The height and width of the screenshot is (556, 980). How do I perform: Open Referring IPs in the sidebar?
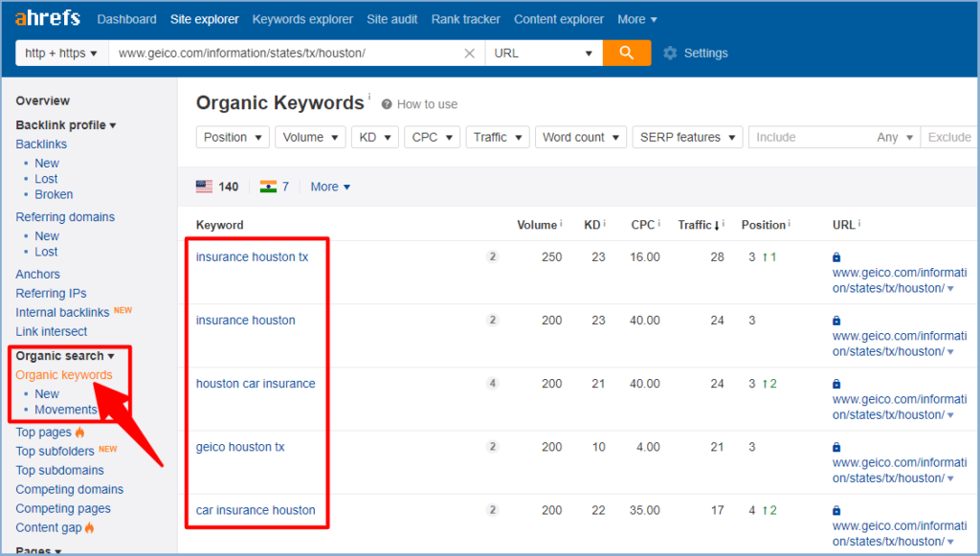pyautogui.click(x=51, y=293)
